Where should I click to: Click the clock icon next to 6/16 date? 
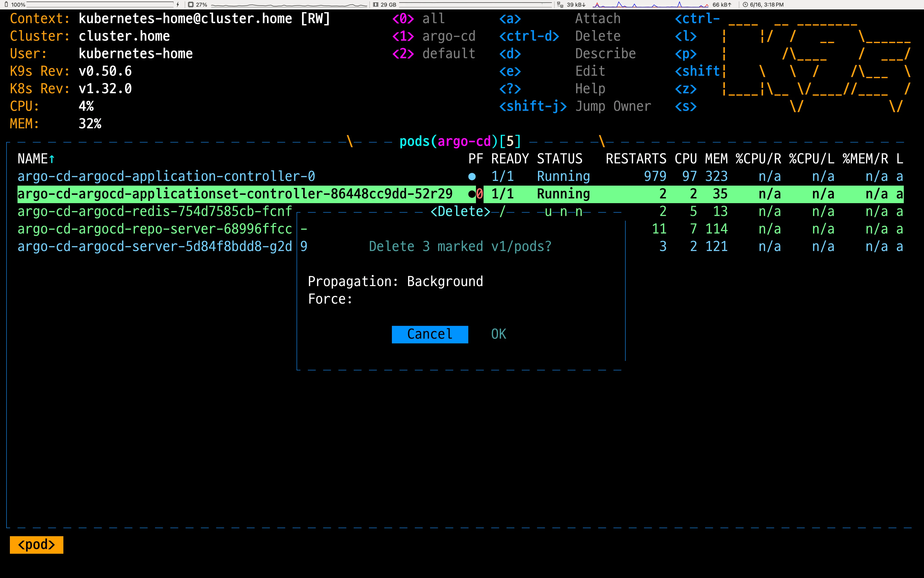(745, 4)
